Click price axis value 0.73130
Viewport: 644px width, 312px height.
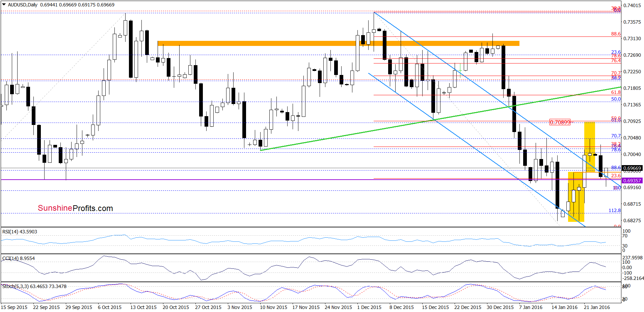tap(632, 38)
